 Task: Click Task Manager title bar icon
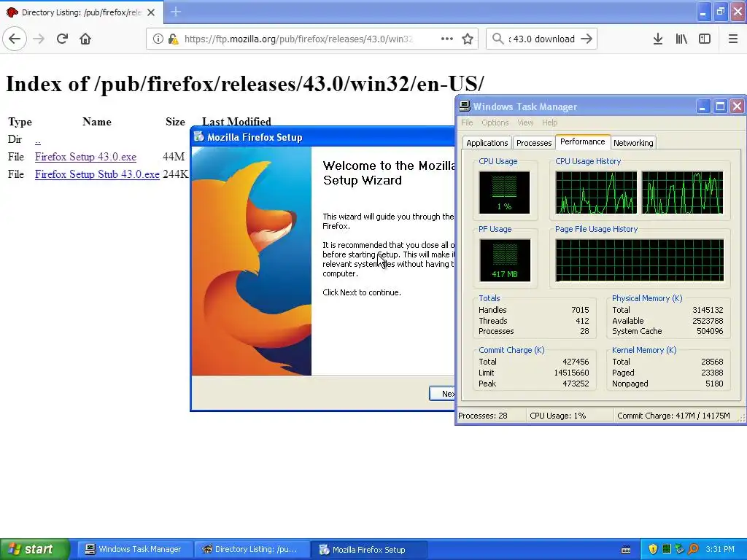[x=465, y=106]
